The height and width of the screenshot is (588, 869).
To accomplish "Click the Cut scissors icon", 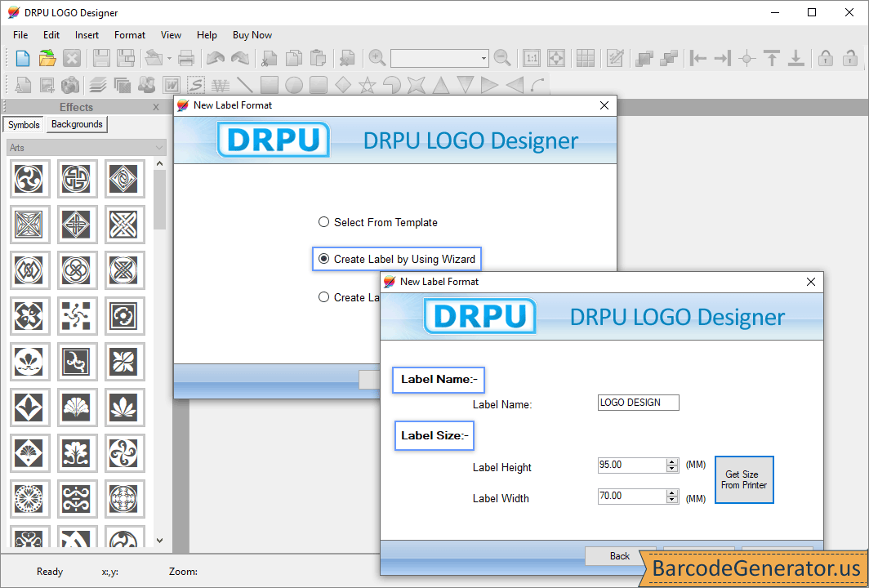I will (270, 58).
